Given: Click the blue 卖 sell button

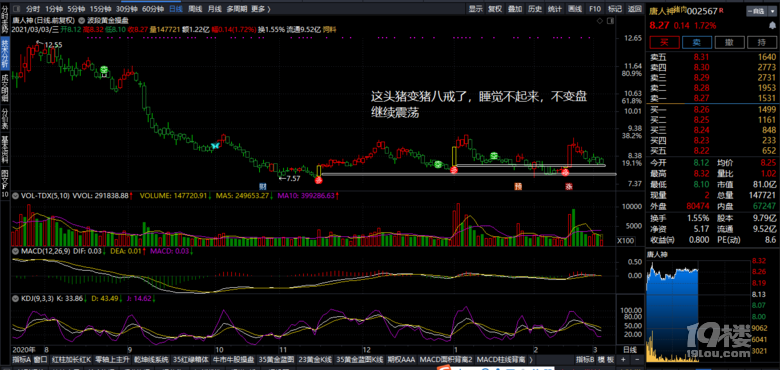Looking at the screenshot, I should click(697, 42).
